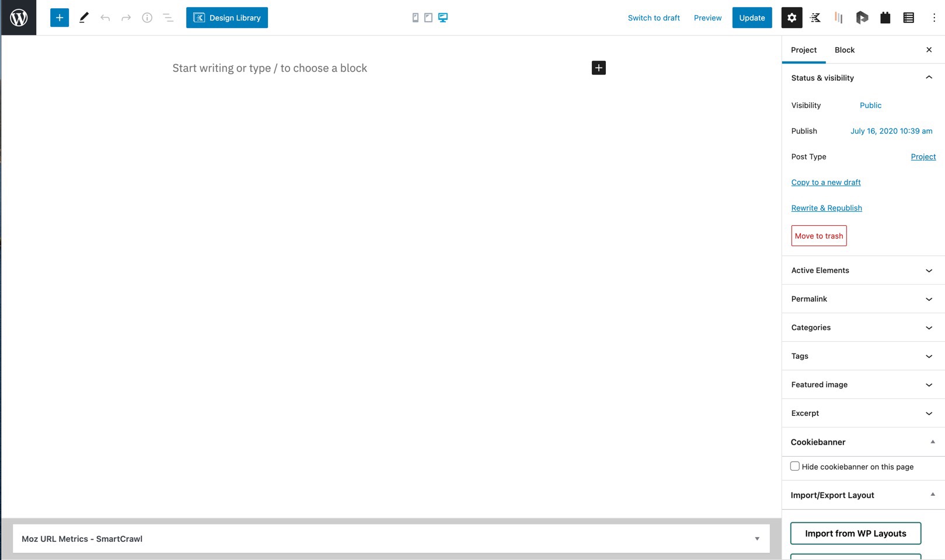This screenshot has height=560, width=945.
Task: Open the gray polygon P plugin icon
Action: coord(862,17)
